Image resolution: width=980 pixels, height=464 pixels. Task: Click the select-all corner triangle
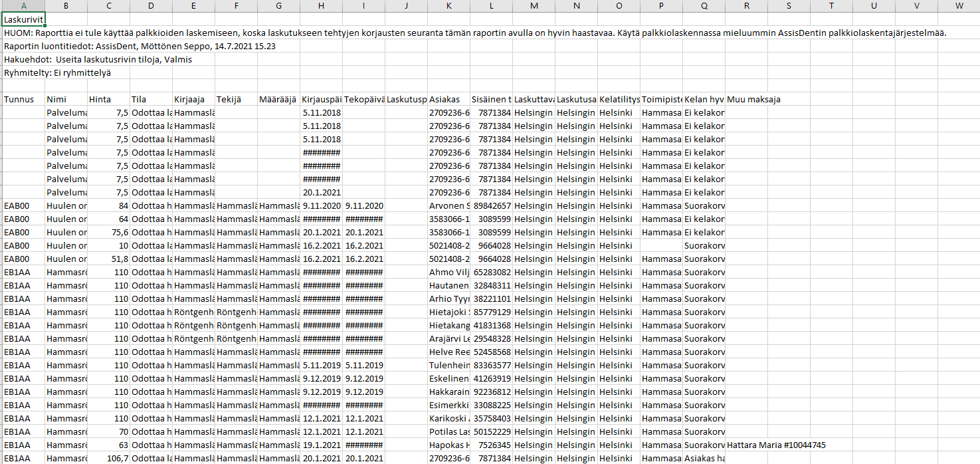click(1, 6)
